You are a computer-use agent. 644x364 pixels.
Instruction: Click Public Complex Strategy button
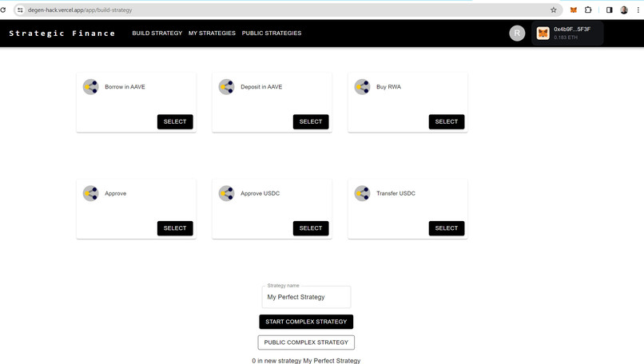pos(306,342)
